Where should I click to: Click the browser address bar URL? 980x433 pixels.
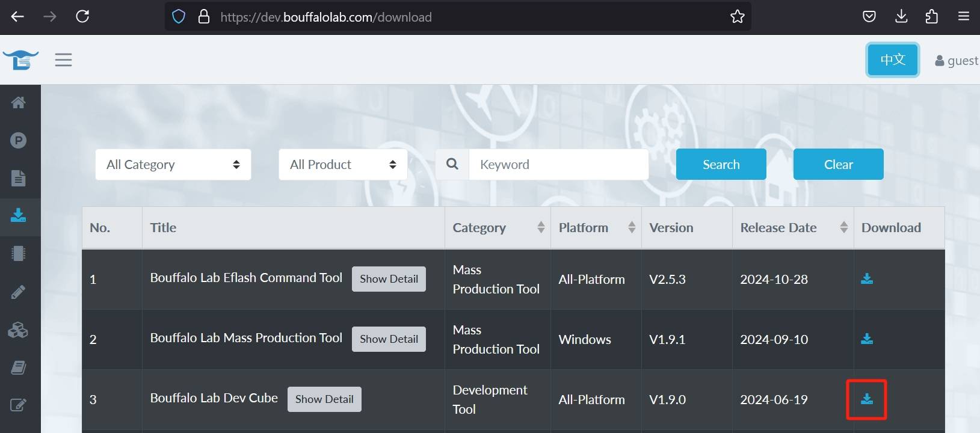pos(326,17)
